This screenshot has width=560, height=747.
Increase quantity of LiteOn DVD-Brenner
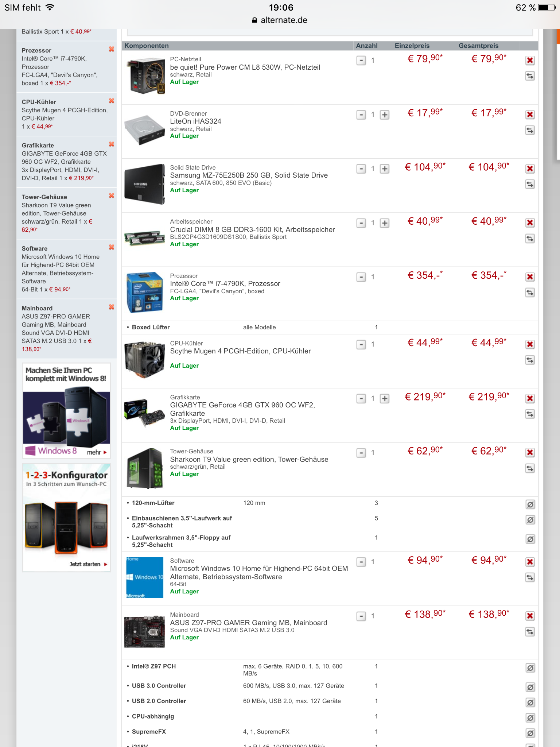(385, 115)
